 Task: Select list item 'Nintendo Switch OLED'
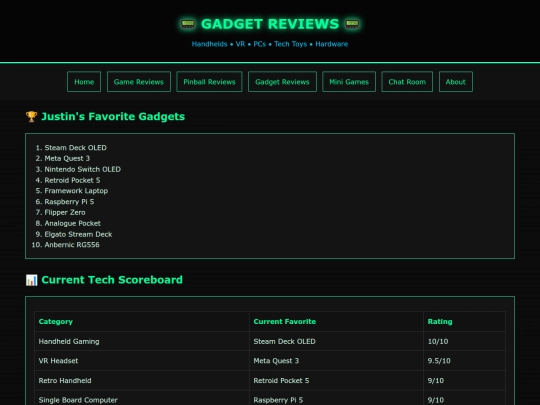point(83,169)
